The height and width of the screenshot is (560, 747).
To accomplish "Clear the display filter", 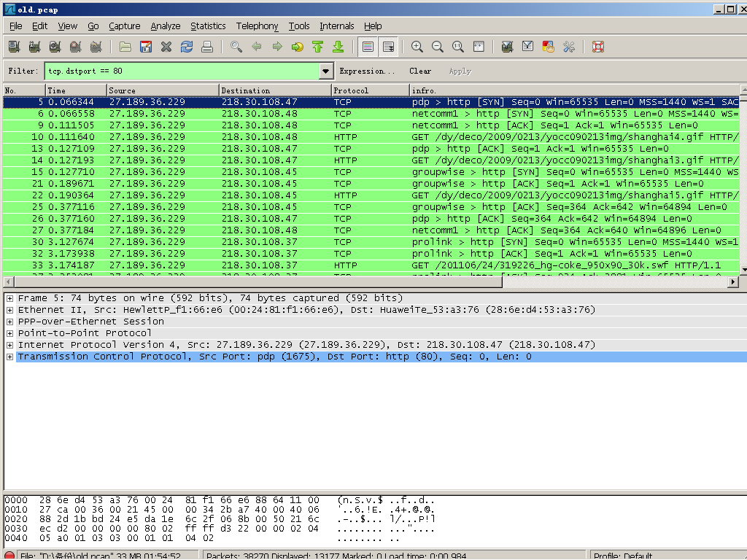I will pyautogui.click(x=419, y=71).
